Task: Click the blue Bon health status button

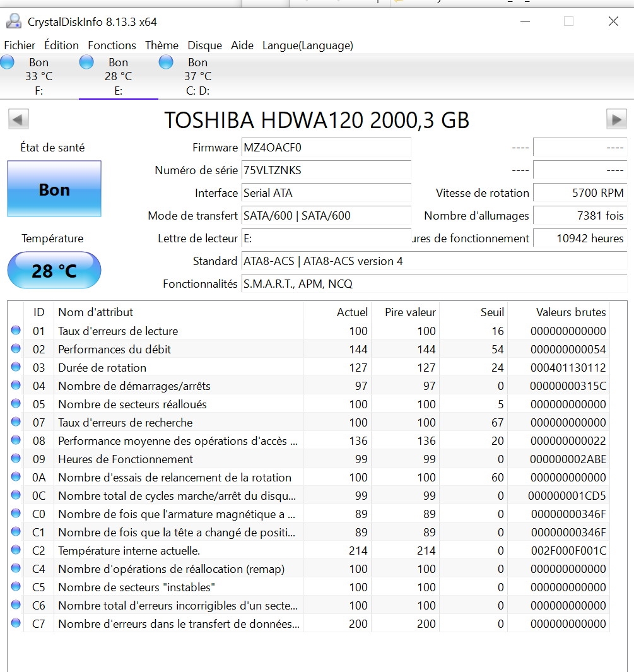Action: point(54,189)
